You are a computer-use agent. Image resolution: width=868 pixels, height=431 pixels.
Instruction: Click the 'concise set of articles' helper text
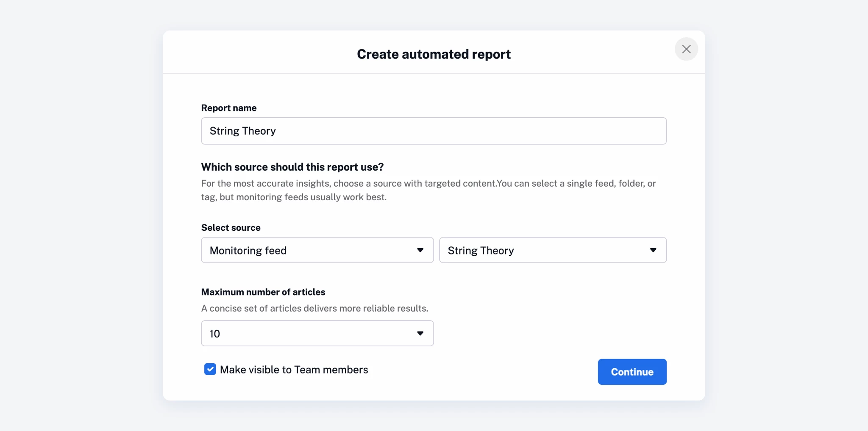coord(314,308)
